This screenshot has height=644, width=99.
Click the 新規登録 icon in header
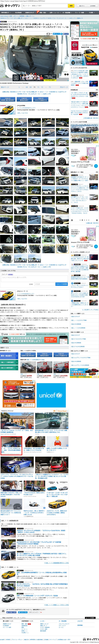click(x=93, y=6)
